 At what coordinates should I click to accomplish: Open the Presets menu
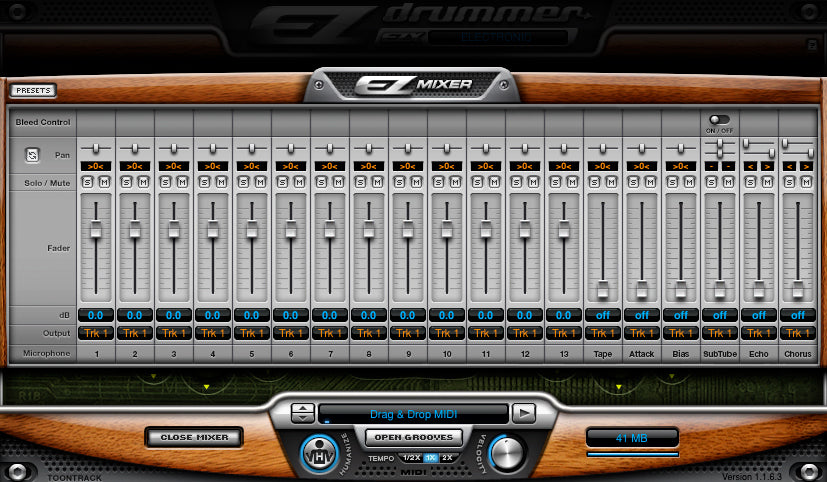pyautogui.click(x=34, y=91)
